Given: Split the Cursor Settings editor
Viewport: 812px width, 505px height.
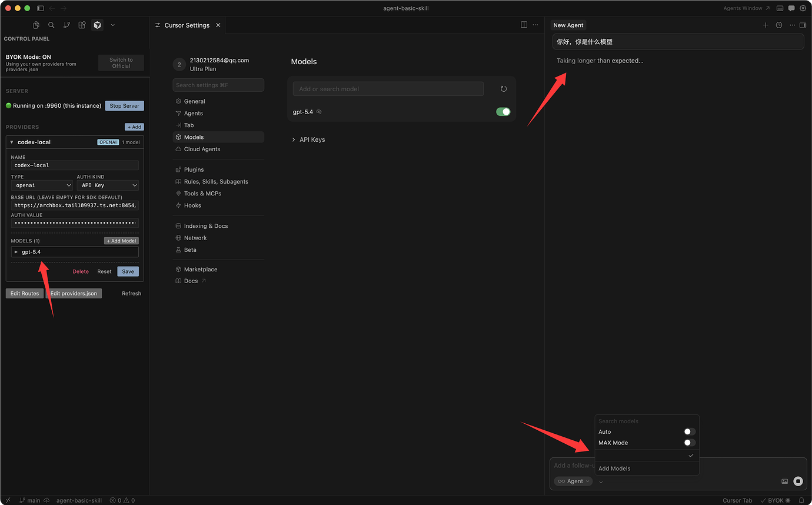Looking at the screenshot, I should tap(524, 25).
